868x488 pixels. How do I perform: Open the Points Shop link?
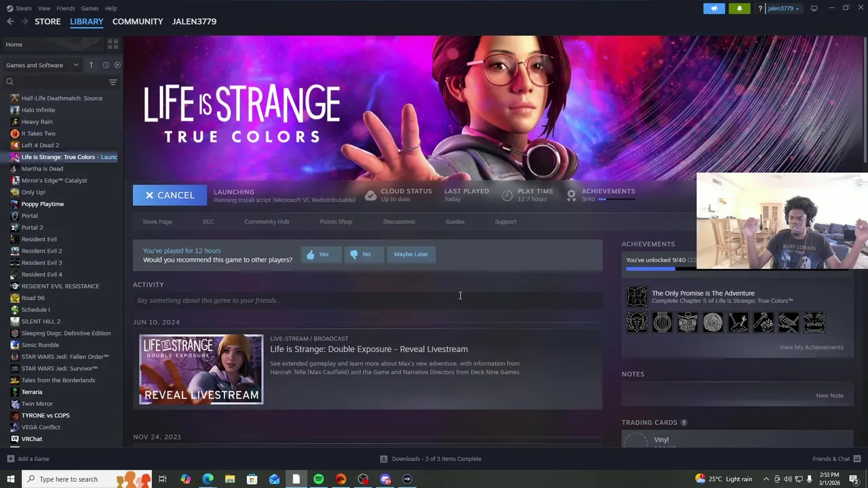pyautogui.click(x=336, y=222)
